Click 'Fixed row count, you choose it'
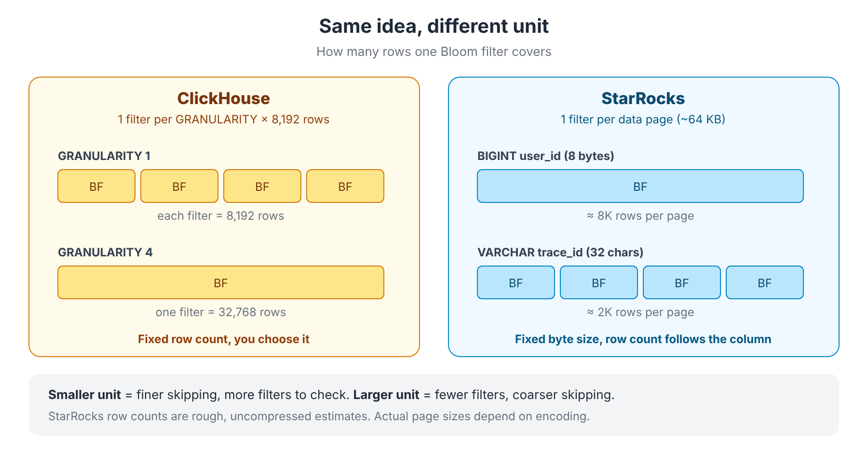868x453 pixels. 224,339
